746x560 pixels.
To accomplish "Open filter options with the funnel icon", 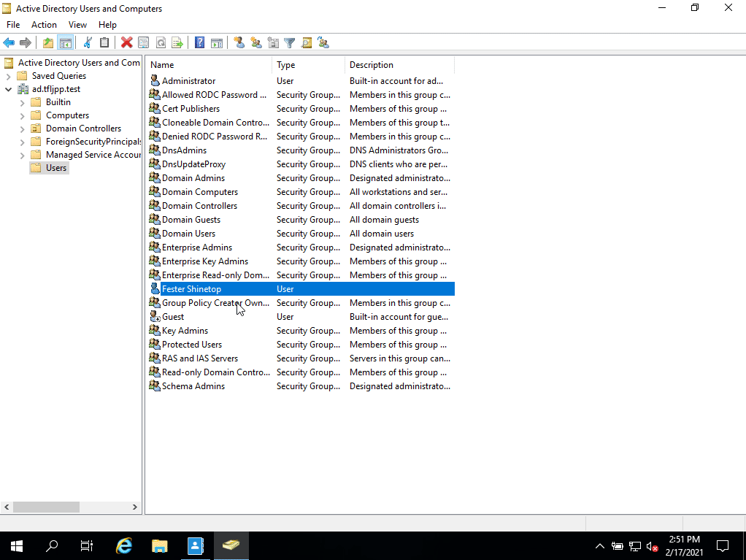I will pos(289,43).
